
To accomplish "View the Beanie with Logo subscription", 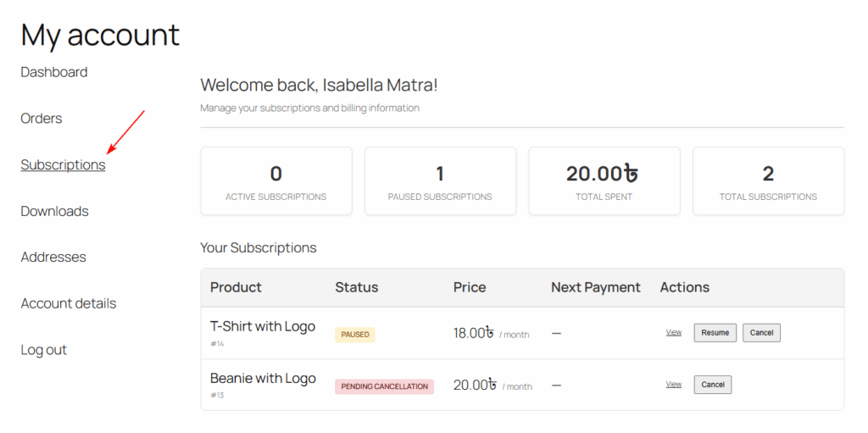I will [674, 385].
